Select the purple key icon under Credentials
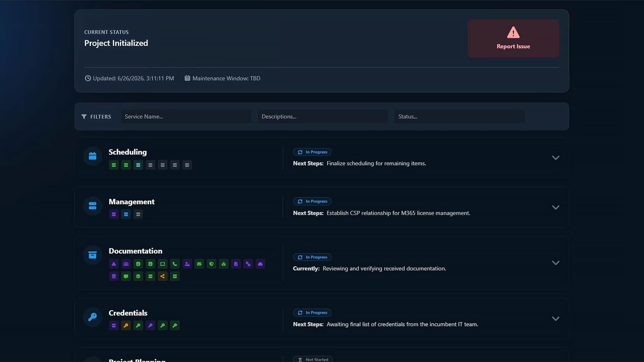This screenshot has height=362, width=644. coord(150,325)
